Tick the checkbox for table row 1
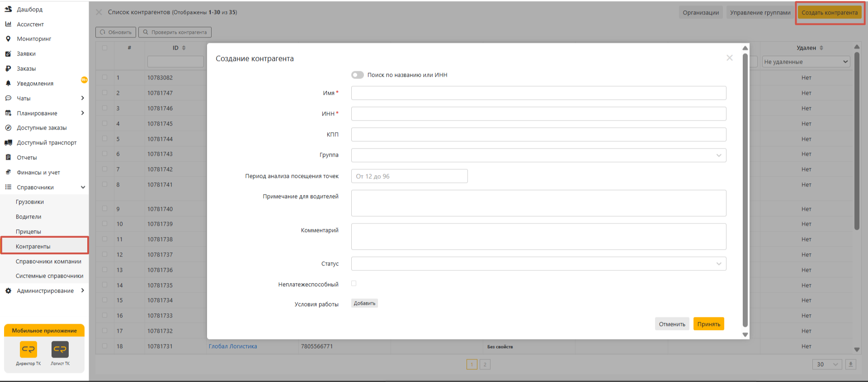The width and height of the screenshot is (868, 382). [x=105, y=77]
